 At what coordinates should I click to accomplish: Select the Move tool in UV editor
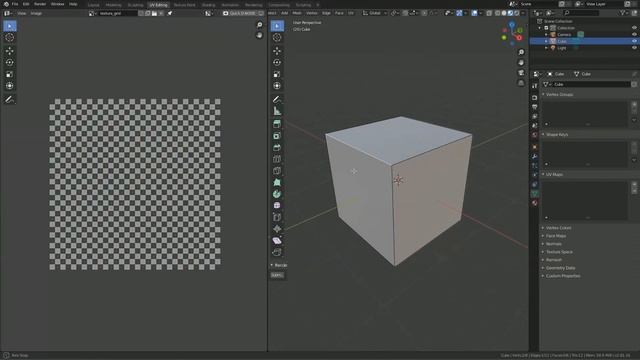(x=10, y=51)
